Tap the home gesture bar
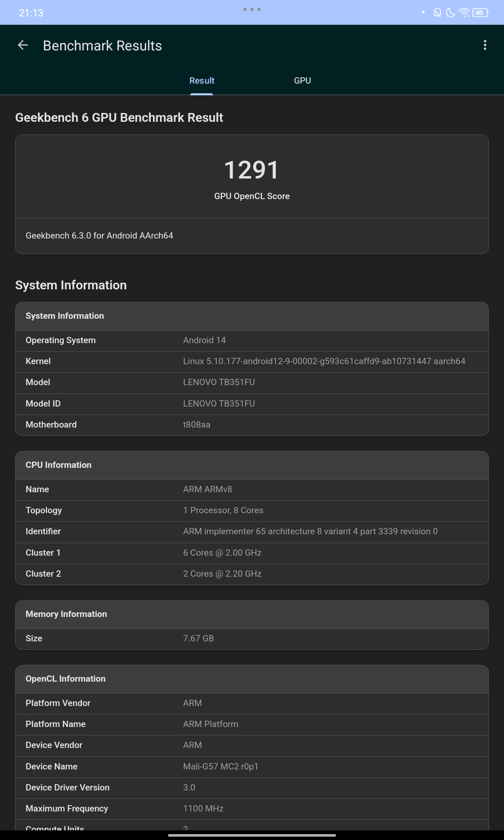The width and height of the screenshot is (504, 840). 252,835
